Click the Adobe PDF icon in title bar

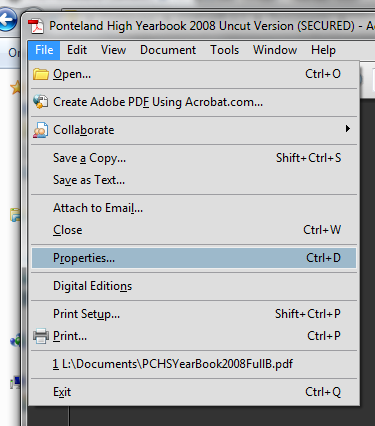[x=36, y=26]
